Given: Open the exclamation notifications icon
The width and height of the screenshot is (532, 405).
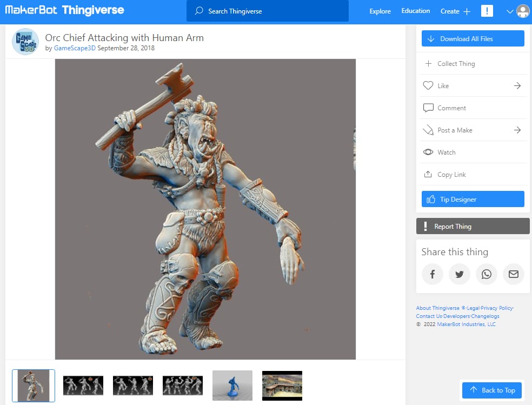Looking at the screenshot, I should tap(487, 11).
